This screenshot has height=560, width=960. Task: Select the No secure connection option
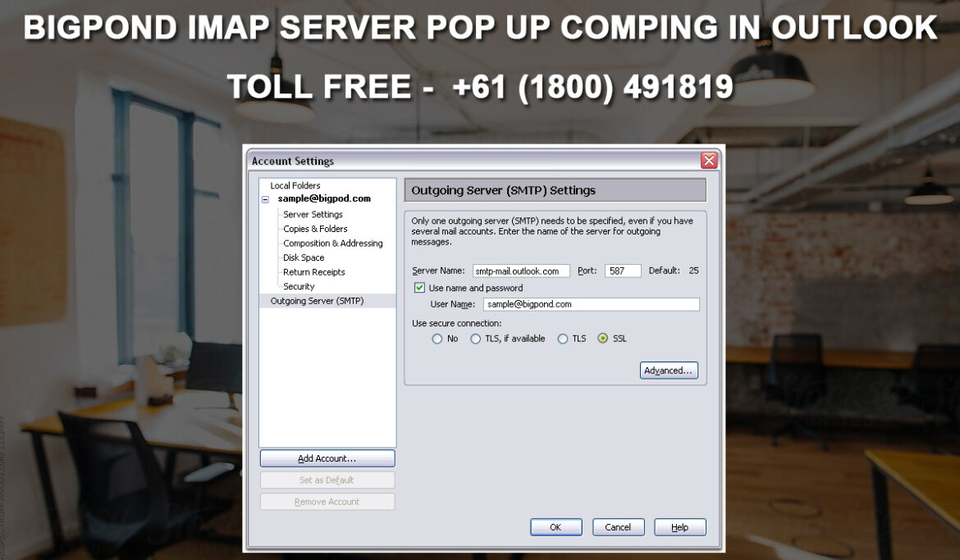pos(437,339)
